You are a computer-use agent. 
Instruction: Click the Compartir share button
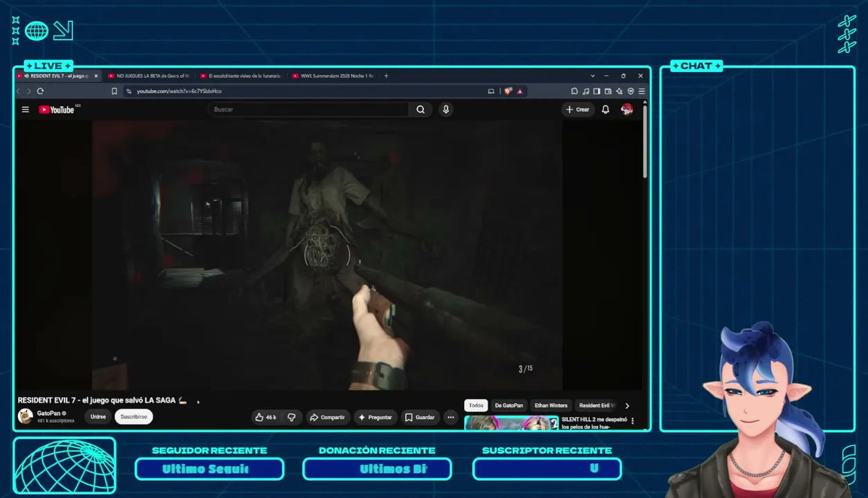[327, 417]
